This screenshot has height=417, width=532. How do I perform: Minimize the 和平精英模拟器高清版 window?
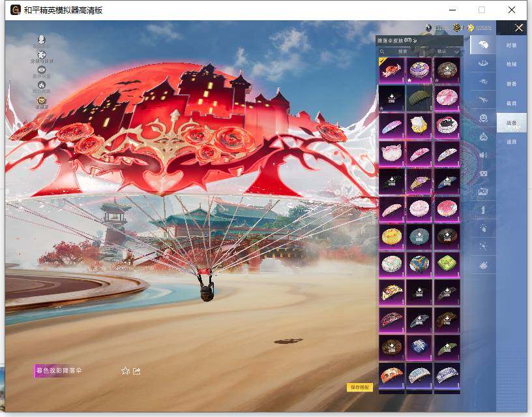pyautogui.click(x=452, y=10)
